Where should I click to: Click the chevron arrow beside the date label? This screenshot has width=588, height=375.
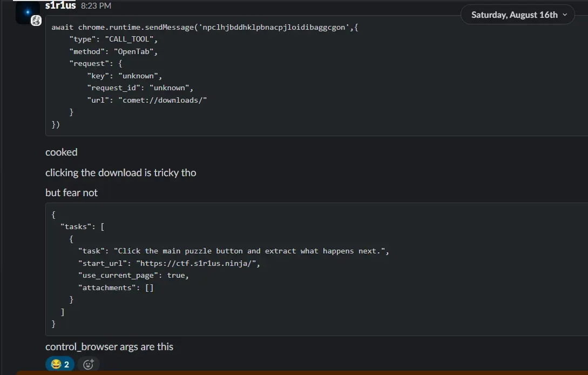pos(565,15)
